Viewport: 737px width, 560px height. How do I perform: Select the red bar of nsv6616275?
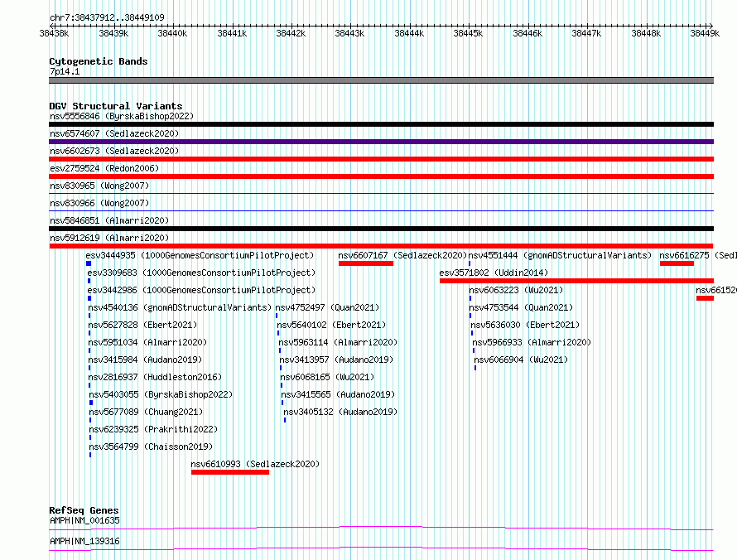point(677,263)
